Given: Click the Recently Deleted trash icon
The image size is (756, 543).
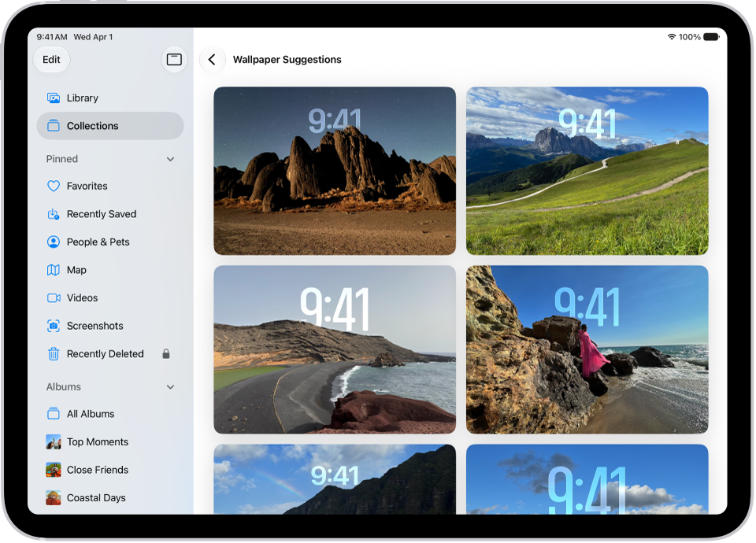Looking at the screenshot, I should [x=54, y=354].
